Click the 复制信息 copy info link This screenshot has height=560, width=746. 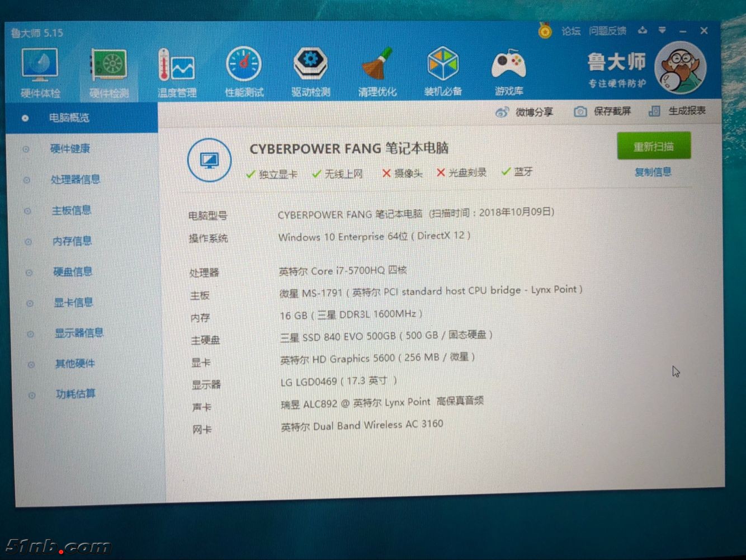coord(653,172)
